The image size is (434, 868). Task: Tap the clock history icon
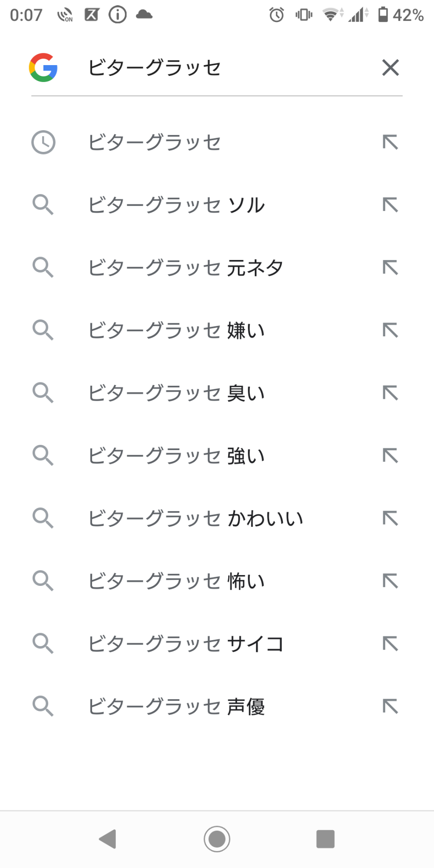[43, 142]
